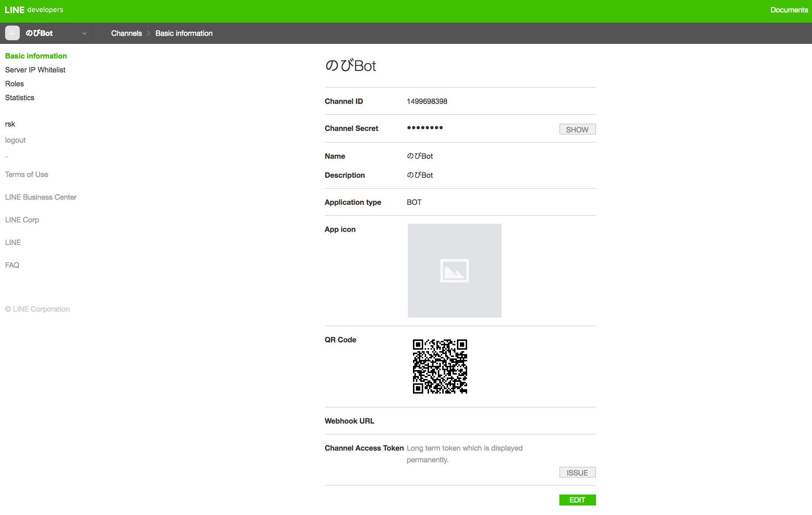Select Basic information in the breadcrumb

tap(184, 33)
